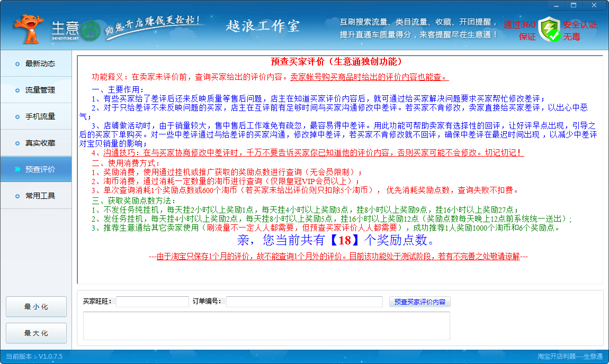The width and height of the screenshot is (609, 364).
Task: Click the 买家旺旺 field label
Action: 97,301
